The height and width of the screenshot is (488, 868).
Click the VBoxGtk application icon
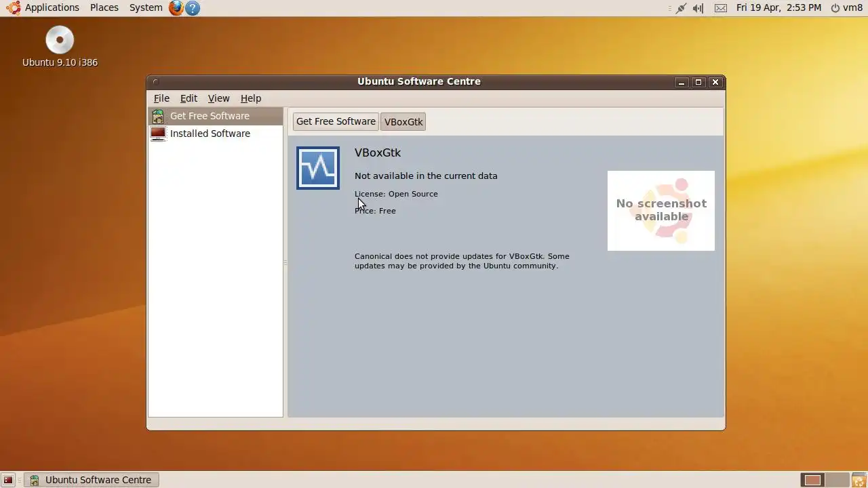[x=318, y=168]
